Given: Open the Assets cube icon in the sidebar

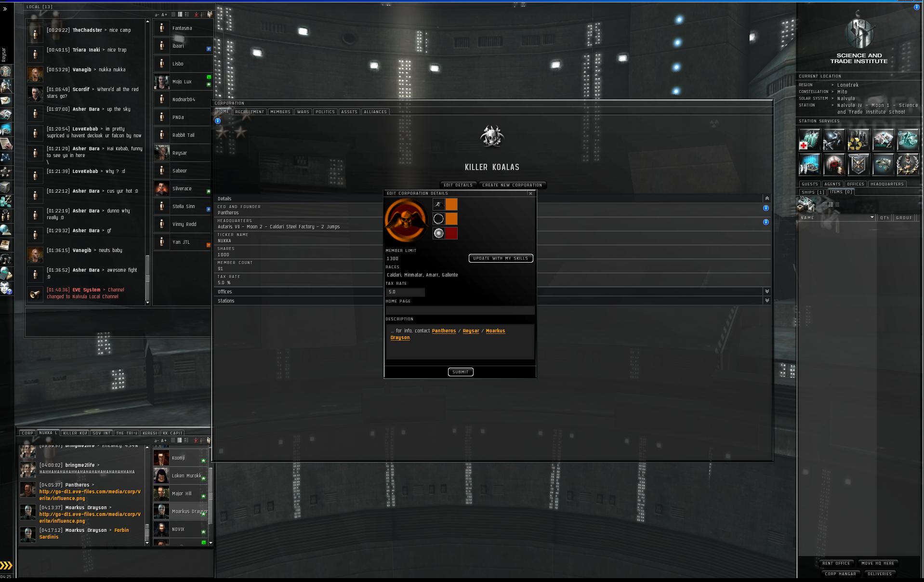Looking at the screenshot, I should 6,187.
